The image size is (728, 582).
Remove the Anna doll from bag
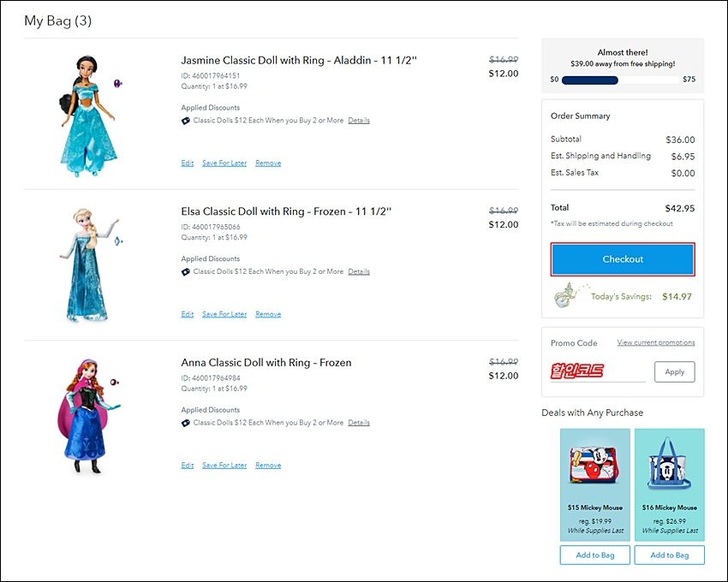268,465
